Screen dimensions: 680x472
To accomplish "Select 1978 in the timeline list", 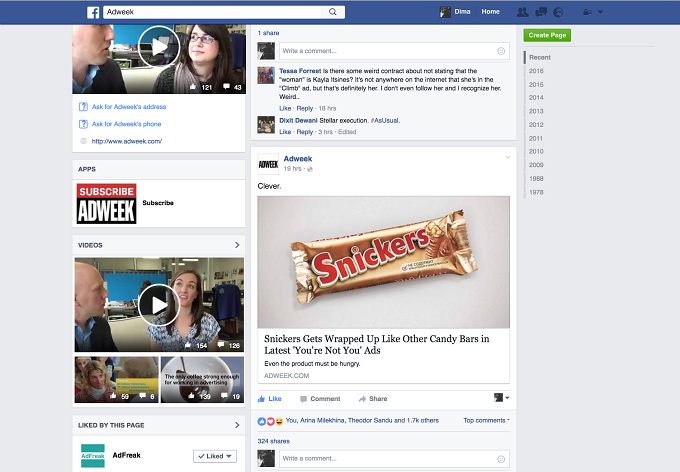I will [x=536, y=192].
